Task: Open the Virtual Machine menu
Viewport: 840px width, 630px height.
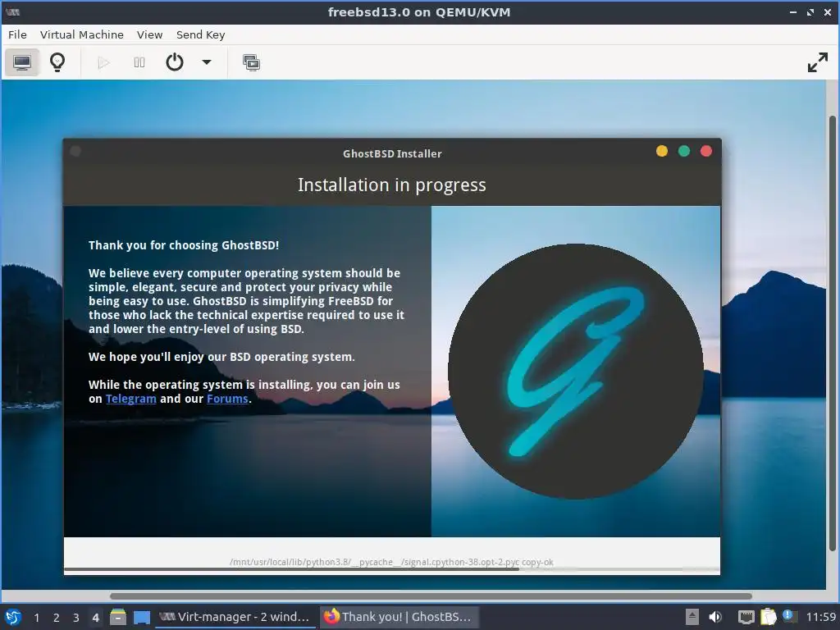Action: (x=81, y=34)
